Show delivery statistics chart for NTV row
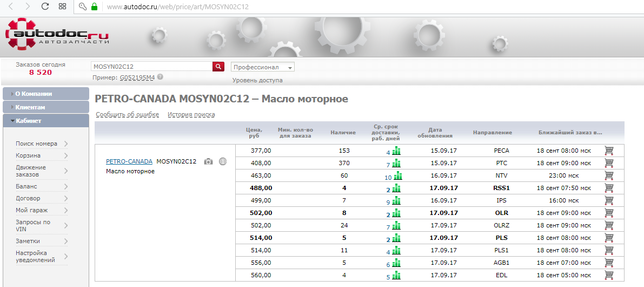644x287 pixels. click(398, 175)
